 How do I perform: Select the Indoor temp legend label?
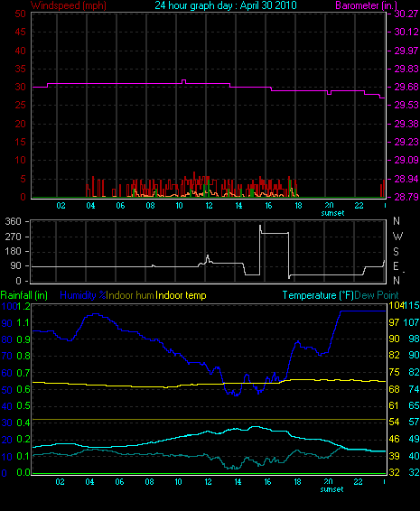pyautogui.click(x=181, y=295)
